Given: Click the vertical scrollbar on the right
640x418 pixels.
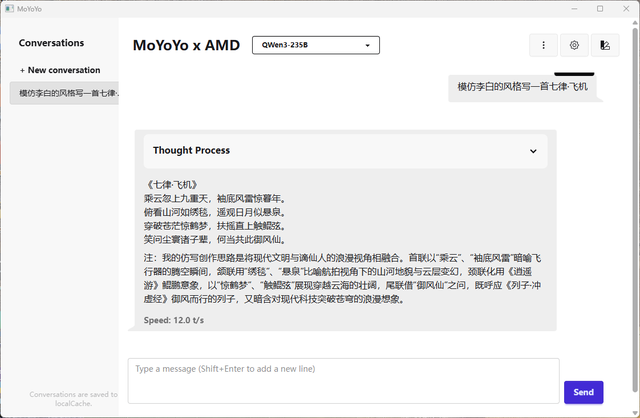Looking at the screenshot, I should pos(635,208).
